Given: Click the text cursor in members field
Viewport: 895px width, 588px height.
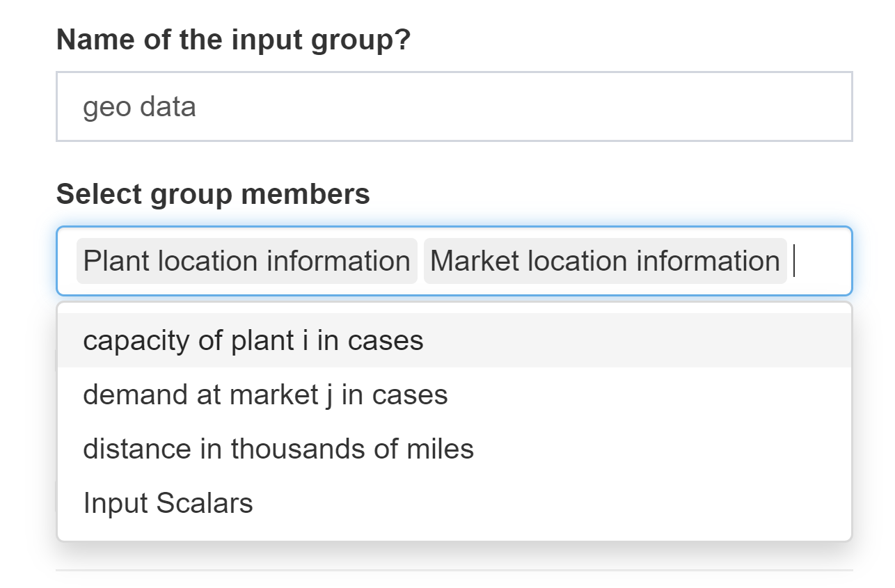Looking at the screenshot, I should coord(793,261).
